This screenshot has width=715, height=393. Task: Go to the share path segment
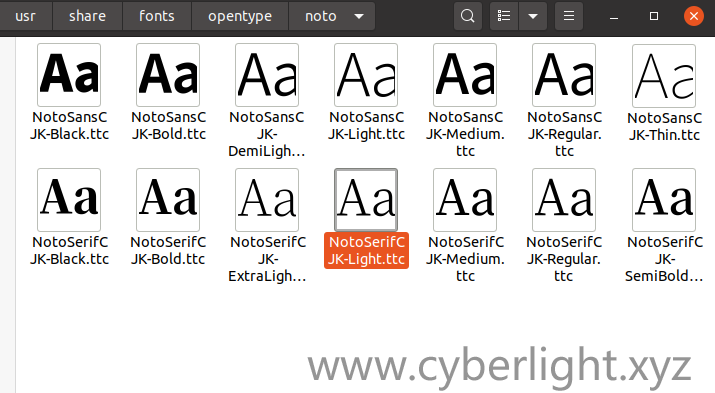[x=88, y=16]
